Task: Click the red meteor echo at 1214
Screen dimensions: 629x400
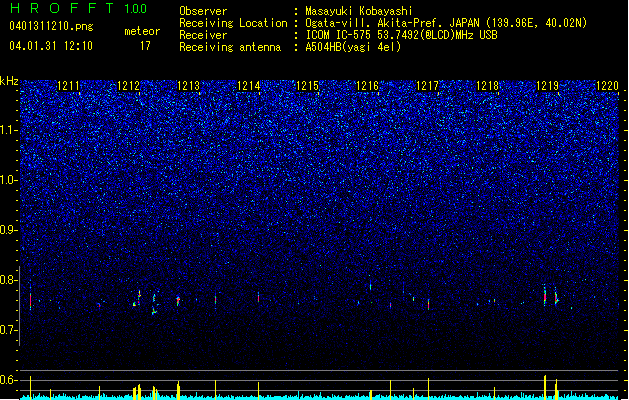Action: pos(258,298)
